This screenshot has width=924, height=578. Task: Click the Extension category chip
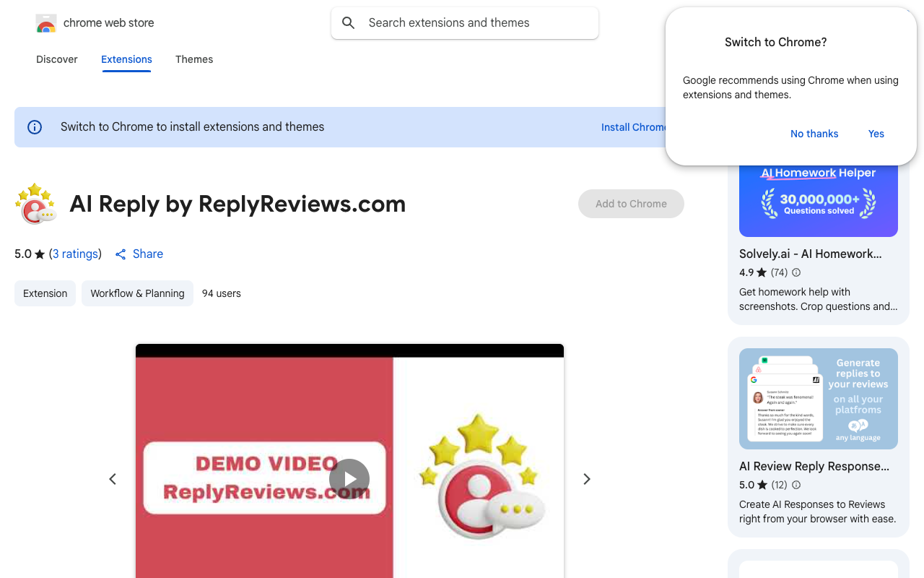[x=45, y=293]
